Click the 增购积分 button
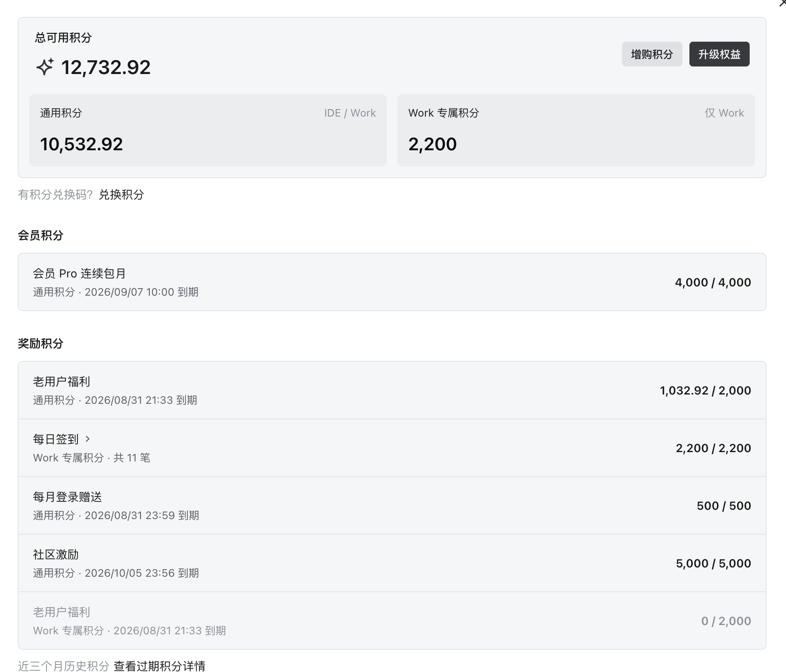 652,54
